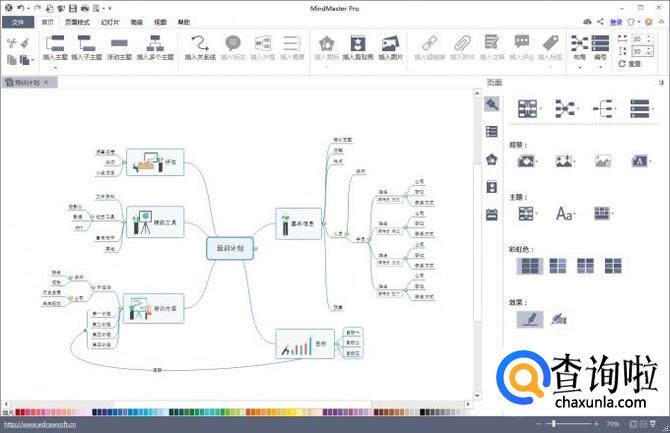Image resolution: width=670 pixels, height=433 pixels.
Task: Click the cut scissors icon in the ribbon
Action: pos(12,43)
